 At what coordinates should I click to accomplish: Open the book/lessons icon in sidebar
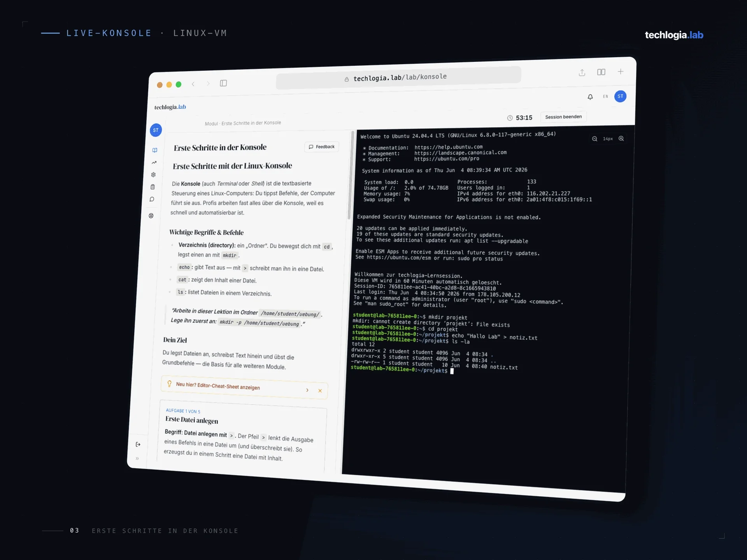click(155, 150)
